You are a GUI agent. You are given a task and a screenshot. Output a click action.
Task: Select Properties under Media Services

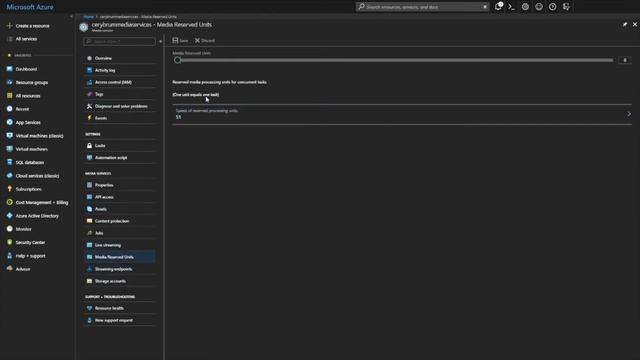(119, 185)
